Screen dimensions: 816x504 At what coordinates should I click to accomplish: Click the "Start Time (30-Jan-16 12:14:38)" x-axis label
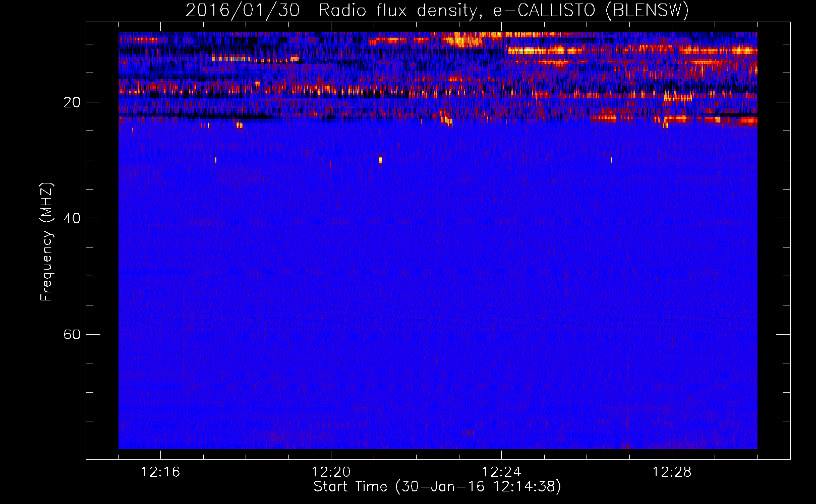pos(437,487)
